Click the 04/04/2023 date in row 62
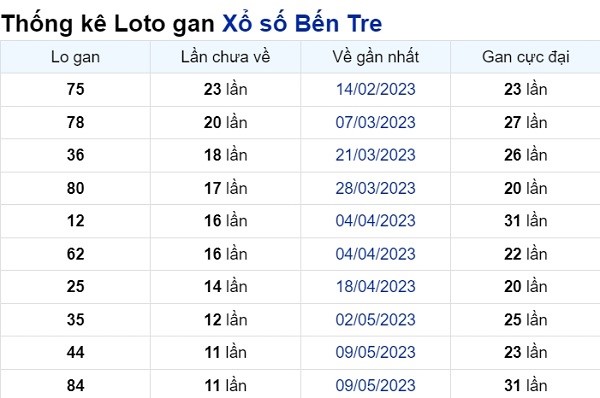Image resolution: width=600 pixels, height=398 pixels. click(375, 254)
